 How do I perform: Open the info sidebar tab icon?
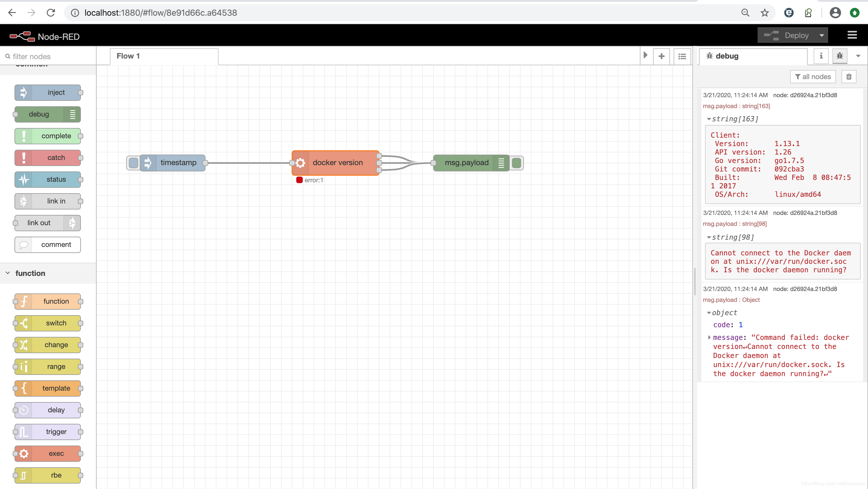(x=821, y=56)
